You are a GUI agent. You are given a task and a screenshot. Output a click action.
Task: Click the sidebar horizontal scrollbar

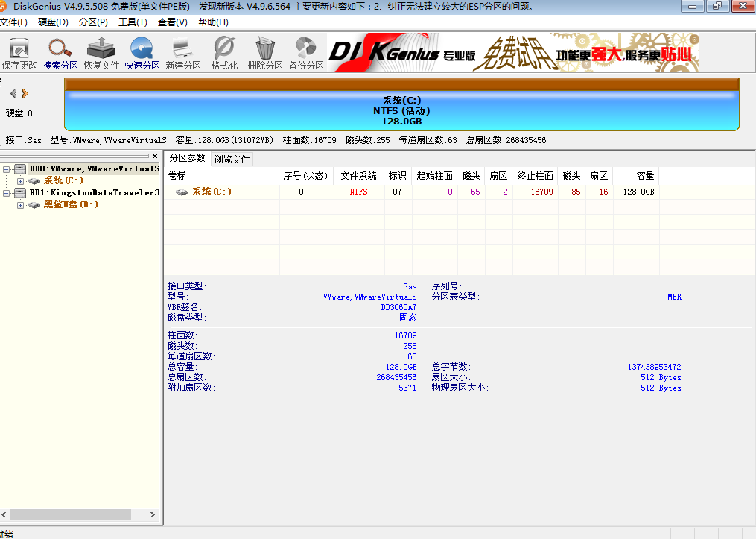[x=71, y=514]
